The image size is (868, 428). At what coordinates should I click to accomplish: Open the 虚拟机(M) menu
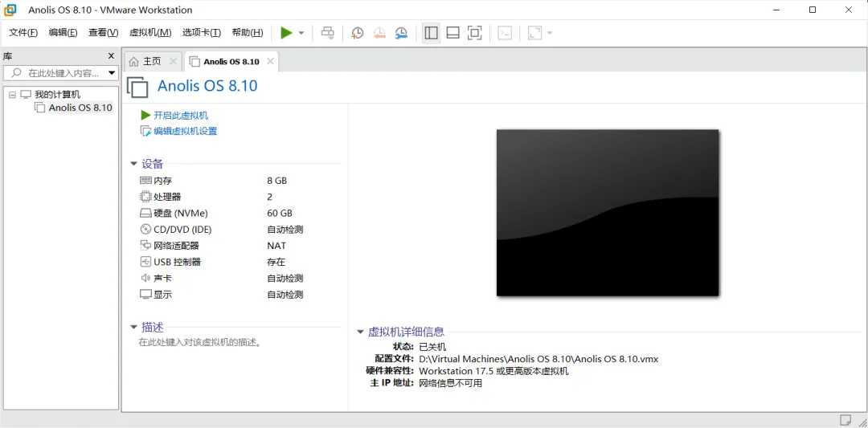(150, 33)
